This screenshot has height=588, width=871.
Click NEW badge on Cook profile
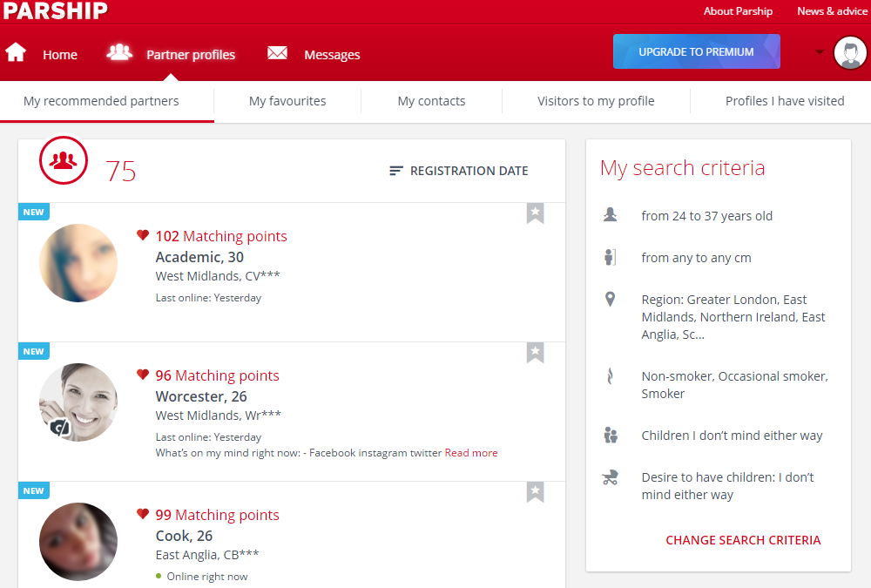click(34, 490)
